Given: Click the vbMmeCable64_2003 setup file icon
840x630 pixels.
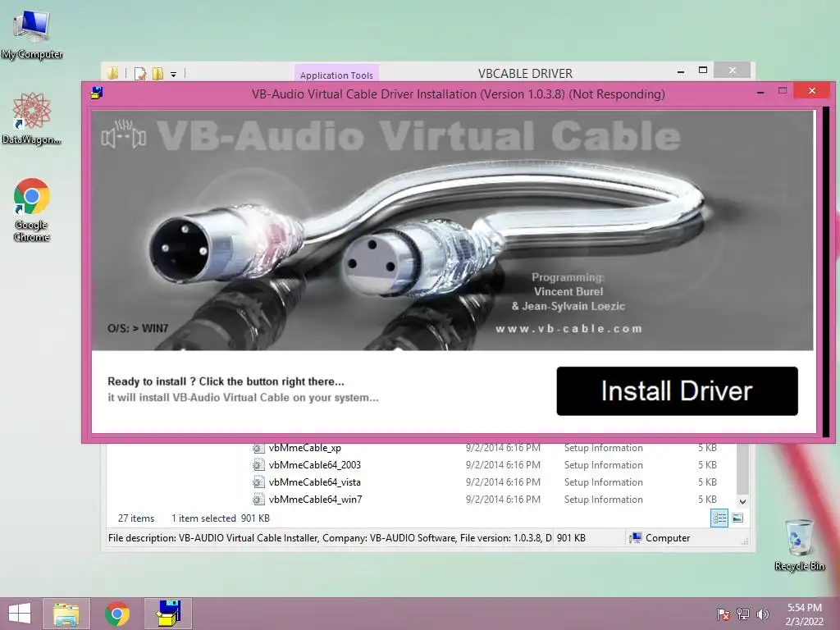Looking at the screenshot, I should tap(258, 465).
